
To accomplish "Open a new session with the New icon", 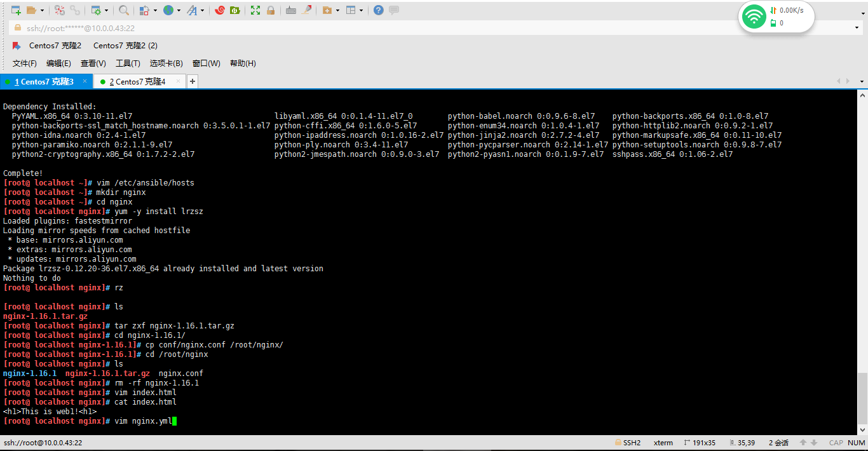I will point(15,10).
